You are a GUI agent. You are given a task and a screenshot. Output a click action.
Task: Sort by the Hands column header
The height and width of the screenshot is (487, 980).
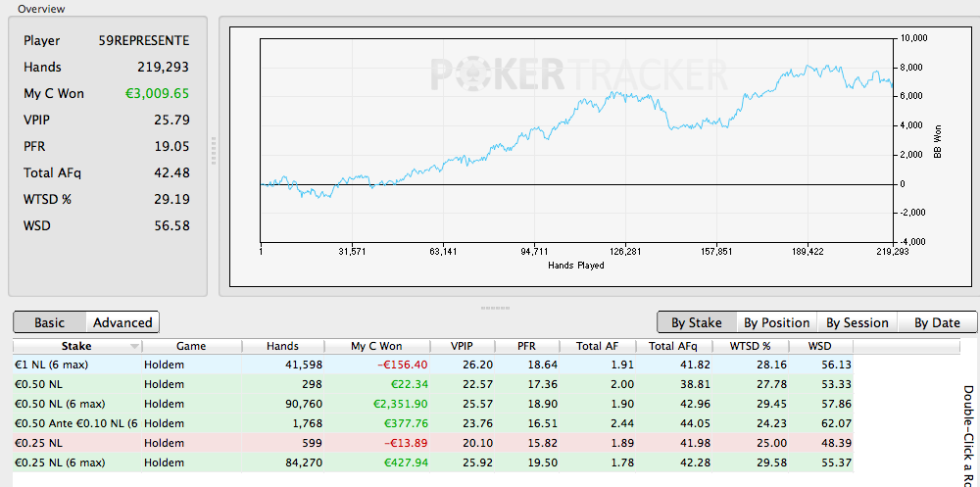282,346
